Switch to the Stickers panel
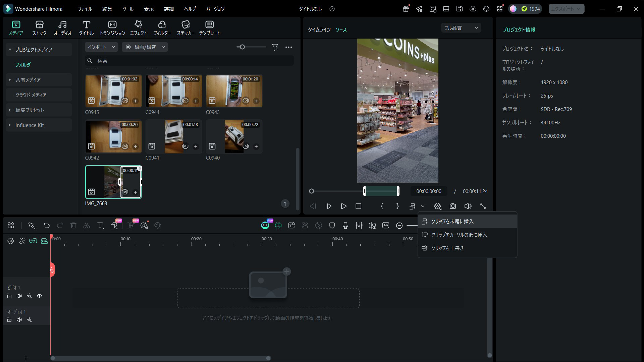The width and height of the screenshot is (644, 362). (x=185, y=27)
